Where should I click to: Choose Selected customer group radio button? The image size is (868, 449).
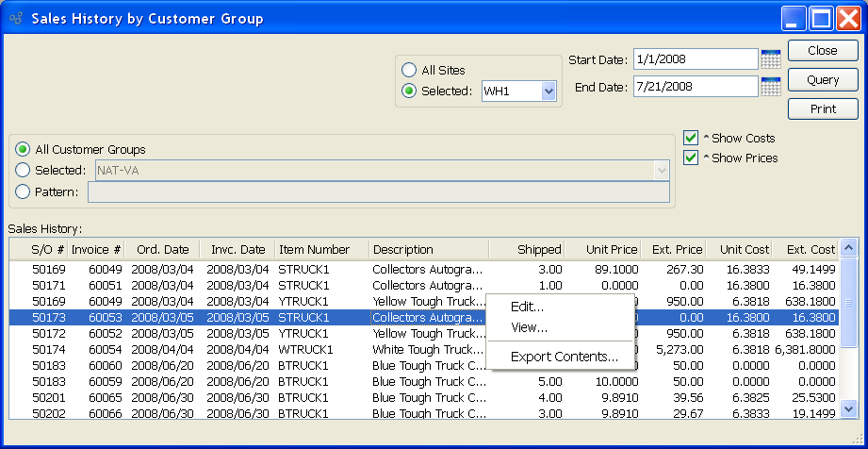[23, 171]
